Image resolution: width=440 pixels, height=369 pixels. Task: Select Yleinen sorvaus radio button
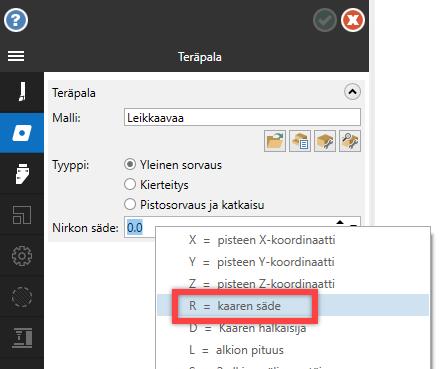130,165
